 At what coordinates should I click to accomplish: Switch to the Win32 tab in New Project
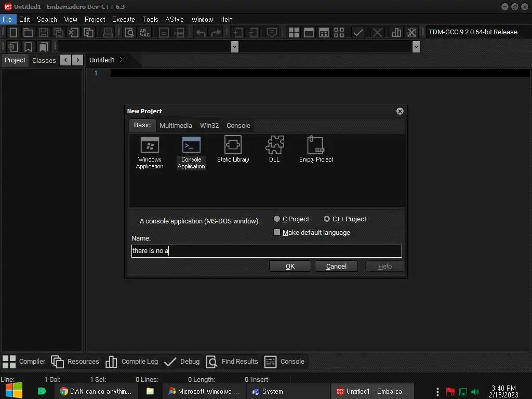pyautogui.click(x=209, y=126)
